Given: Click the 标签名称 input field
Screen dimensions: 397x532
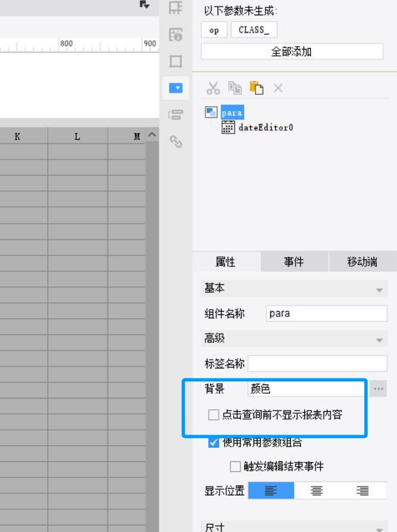Looking at the screenshot, I should click(318, 363).
